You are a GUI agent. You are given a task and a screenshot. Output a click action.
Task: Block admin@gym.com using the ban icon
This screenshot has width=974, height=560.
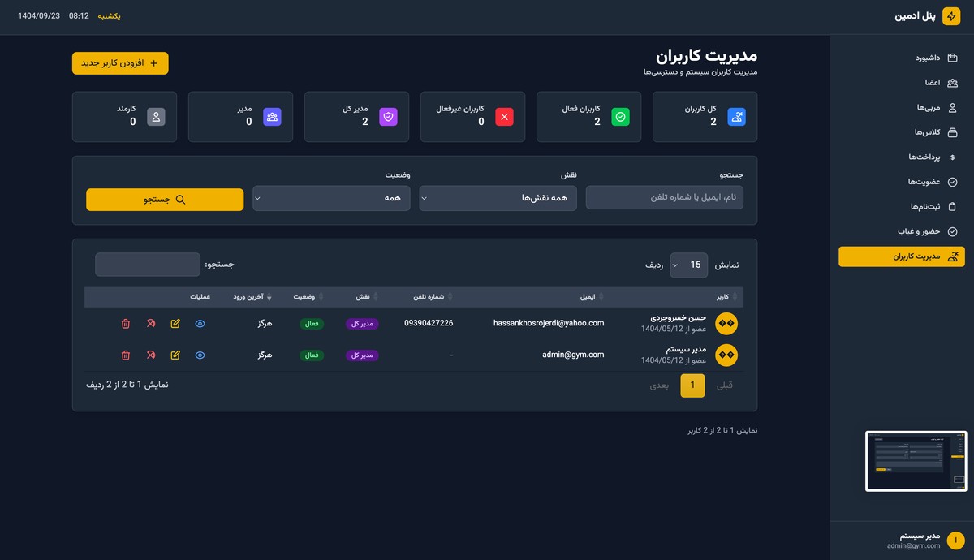click(150, 355)
